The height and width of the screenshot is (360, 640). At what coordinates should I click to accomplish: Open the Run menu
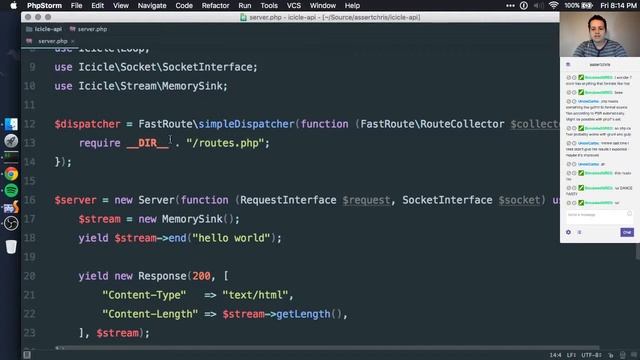(x=244, y=6)
